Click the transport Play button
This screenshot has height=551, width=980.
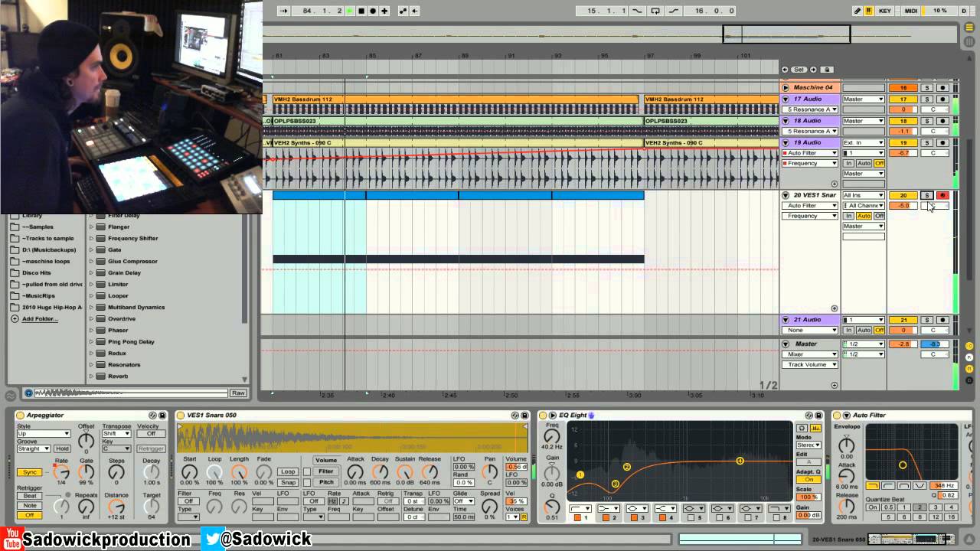pos(350,11)
